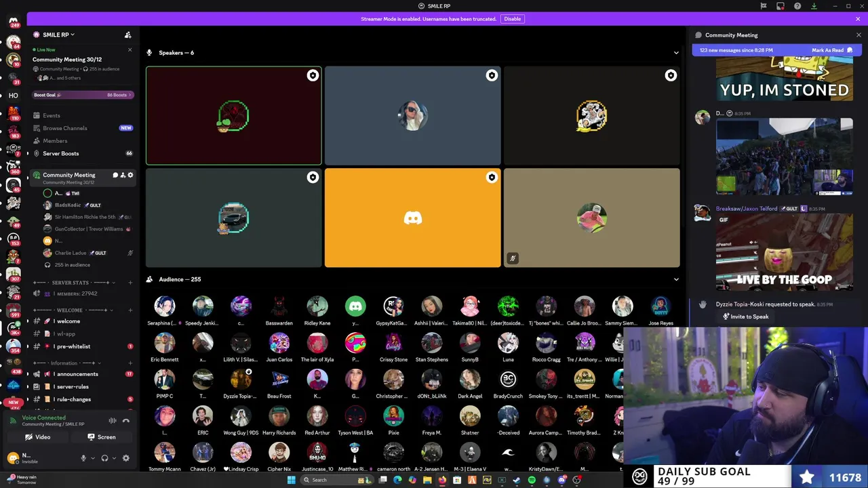868x488 pixels.
Task: Open the invite people icon beside SMILE RP
Action: [127, 35]
